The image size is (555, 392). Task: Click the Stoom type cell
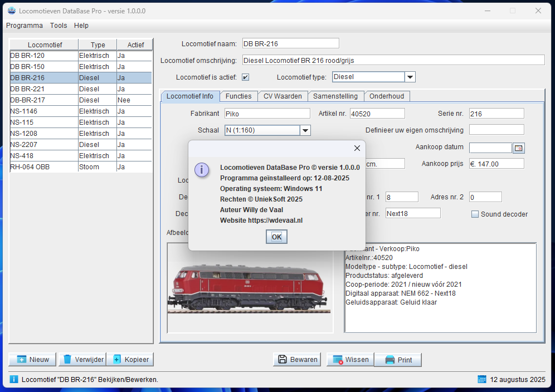click(98, 167)
